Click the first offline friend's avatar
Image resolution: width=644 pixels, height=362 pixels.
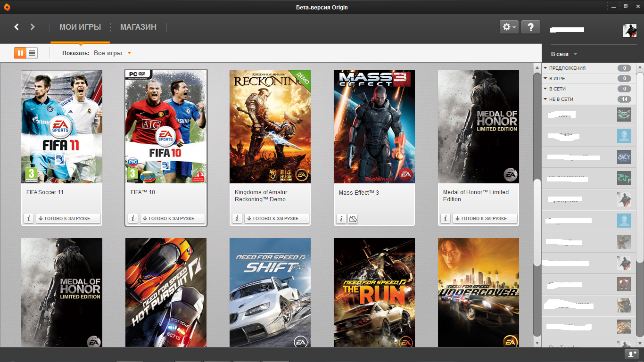624,115
